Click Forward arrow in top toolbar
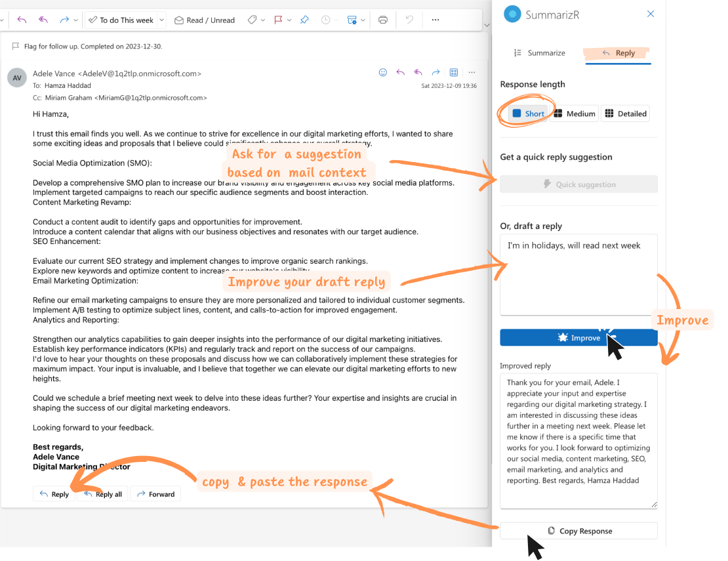Viewport: 728px width, 561px height. tap(64, 20)
